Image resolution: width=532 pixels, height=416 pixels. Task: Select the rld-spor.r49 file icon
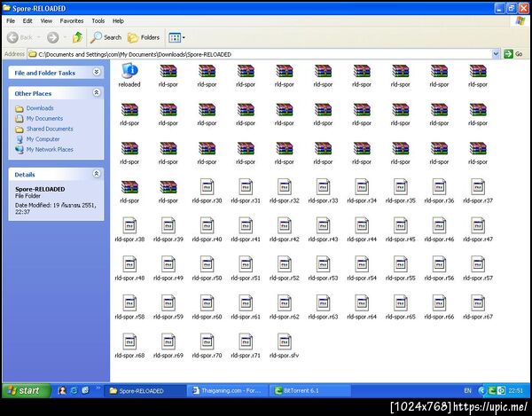pos(168,264)
